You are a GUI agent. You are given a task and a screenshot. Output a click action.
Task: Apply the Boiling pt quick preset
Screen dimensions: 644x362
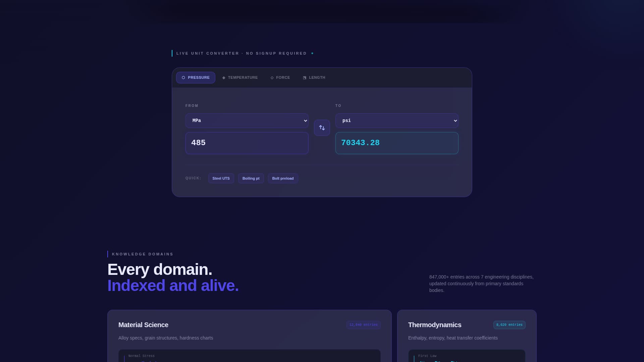251,178
